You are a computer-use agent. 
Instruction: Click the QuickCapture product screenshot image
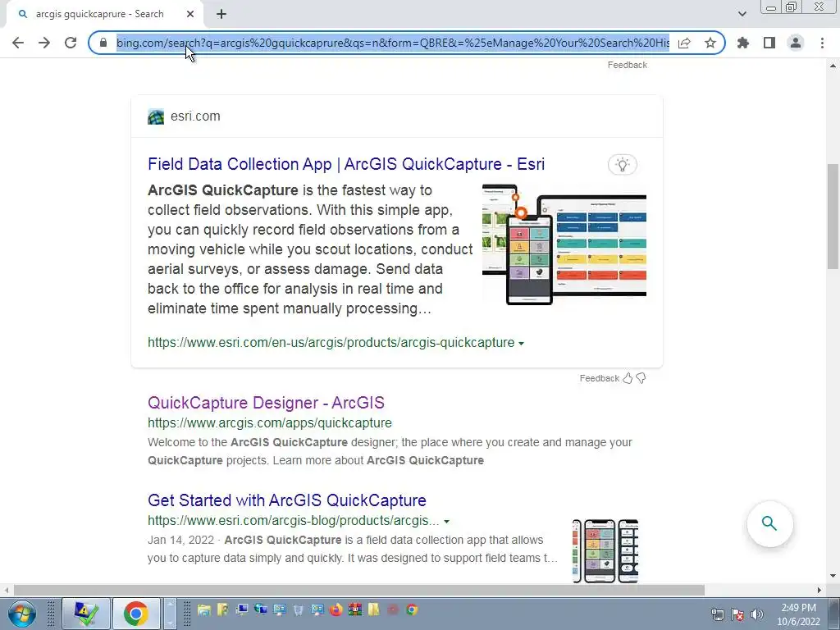tap(564, 244)
